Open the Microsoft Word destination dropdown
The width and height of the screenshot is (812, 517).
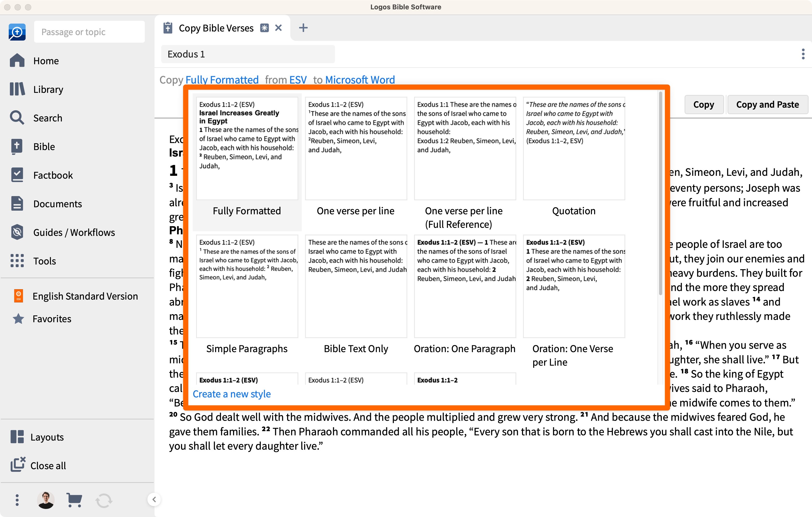coord(360,80)
